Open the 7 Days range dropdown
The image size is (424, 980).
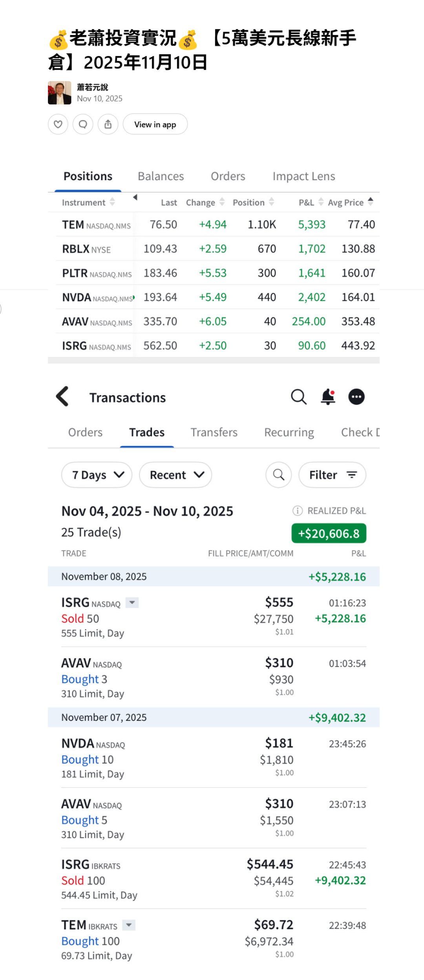(x=97, y=475)
